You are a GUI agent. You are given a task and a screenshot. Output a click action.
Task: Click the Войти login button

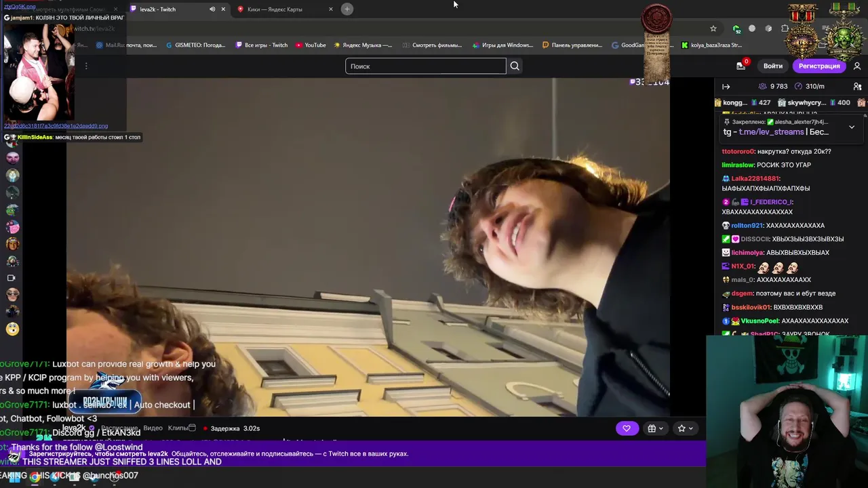coord(773,66)
